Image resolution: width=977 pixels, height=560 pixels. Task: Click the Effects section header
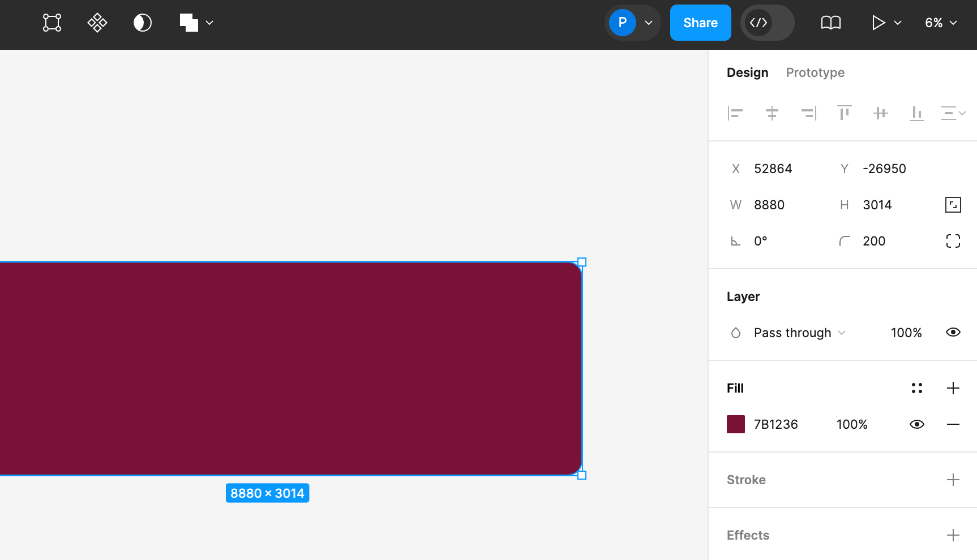[x=748, y=535]
